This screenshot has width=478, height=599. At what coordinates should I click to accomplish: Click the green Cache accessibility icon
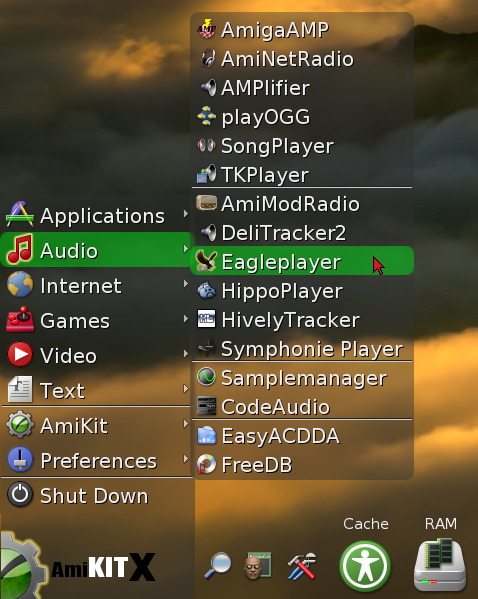click(x=365, y=566)
